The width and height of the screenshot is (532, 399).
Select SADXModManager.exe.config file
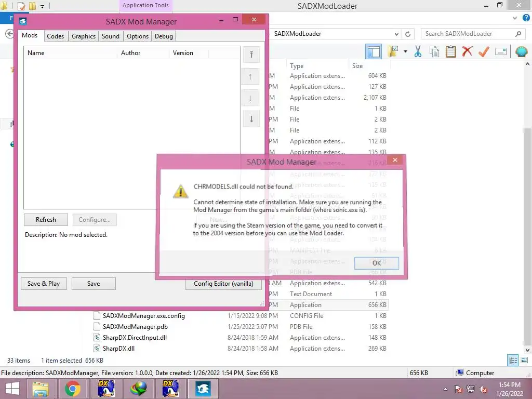[143, 316]
